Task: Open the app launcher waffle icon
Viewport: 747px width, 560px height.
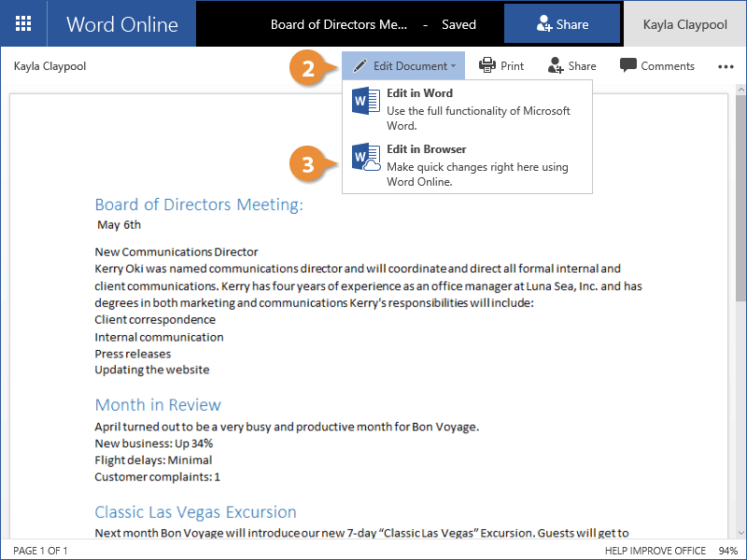Action: (23, 24)
